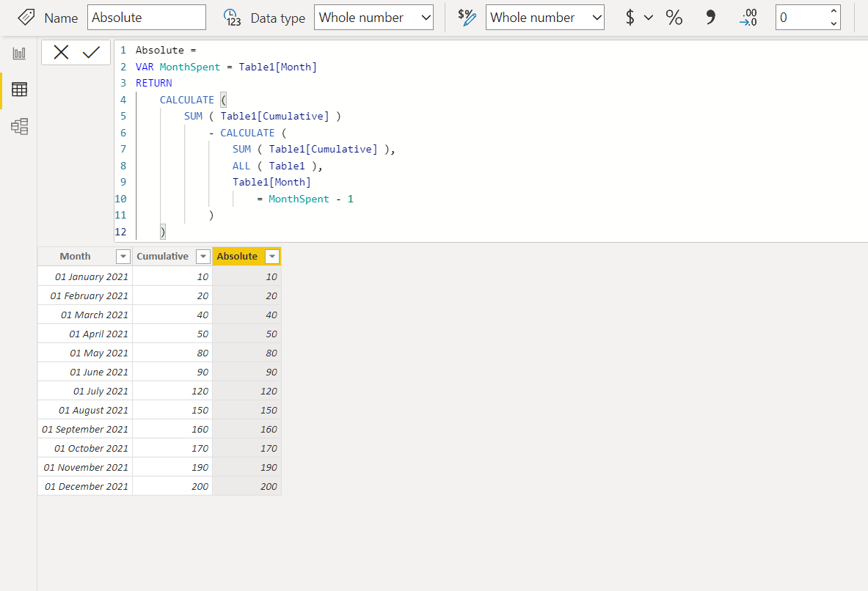This screenshot has height=591, width=868.
Task: Click RETURN keyword in formula
Action: [154, 83]
